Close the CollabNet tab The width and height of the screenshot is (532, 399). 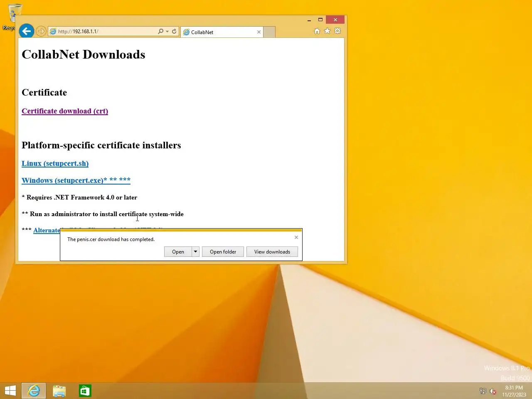259,32
